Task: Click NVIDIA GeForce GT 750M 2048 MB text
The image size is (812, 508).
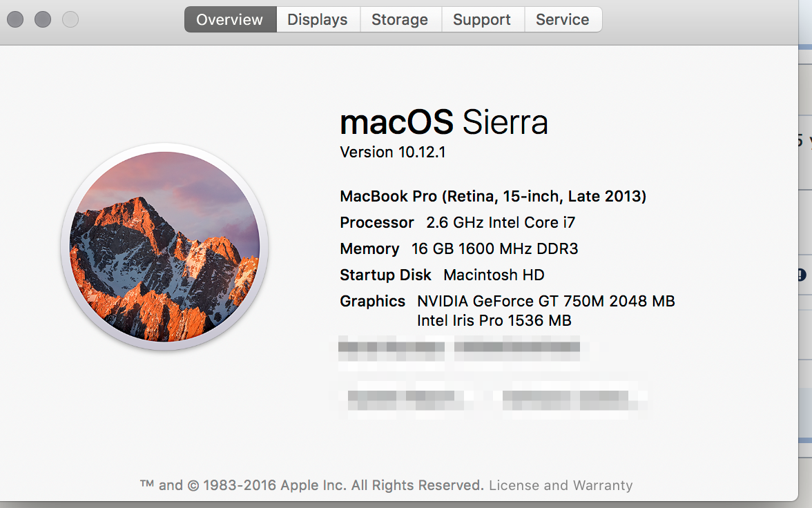Action: pyautogui.click(x=546, y=302)
